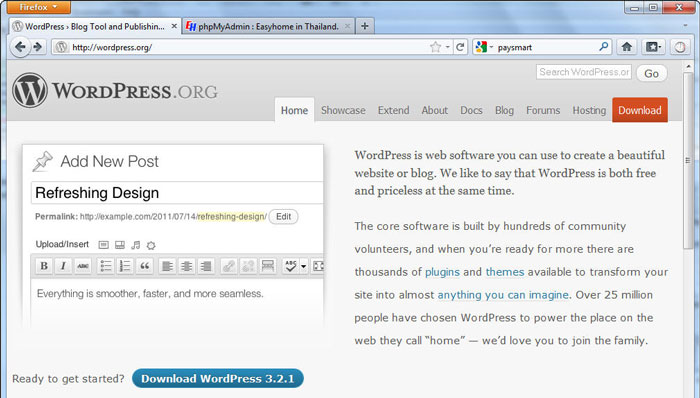Click the insert link icon
The image size is (700, 398).
pyautogui.click(x=229, y=266)
